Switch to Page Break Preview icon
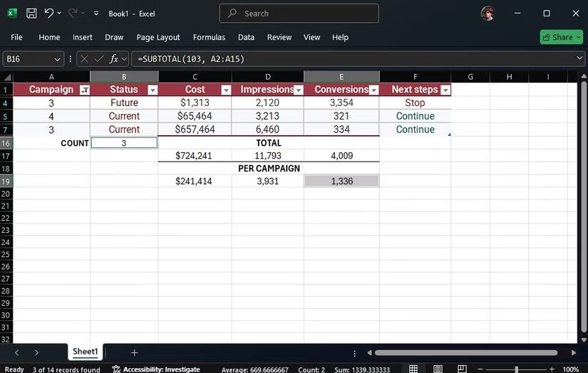 [462, 369]
